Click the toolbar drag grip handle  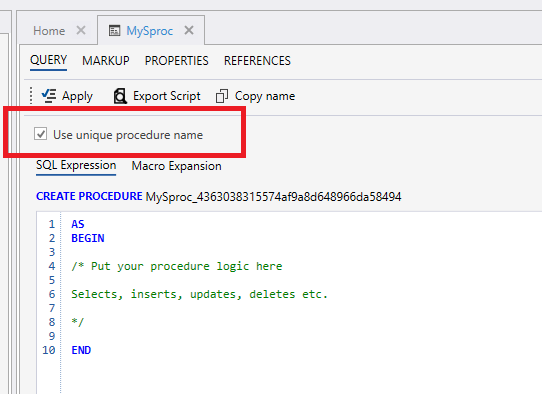31,96
